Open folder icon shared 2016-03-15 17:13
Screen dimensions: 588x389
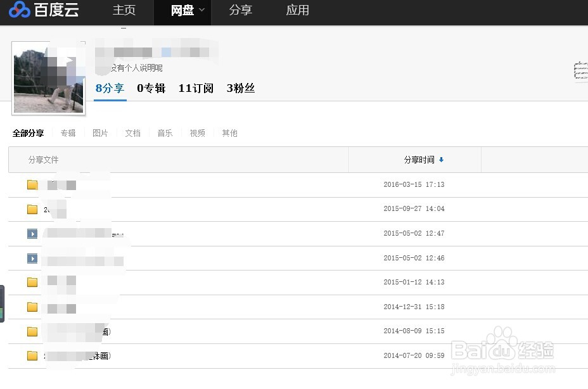pos(32,184)
